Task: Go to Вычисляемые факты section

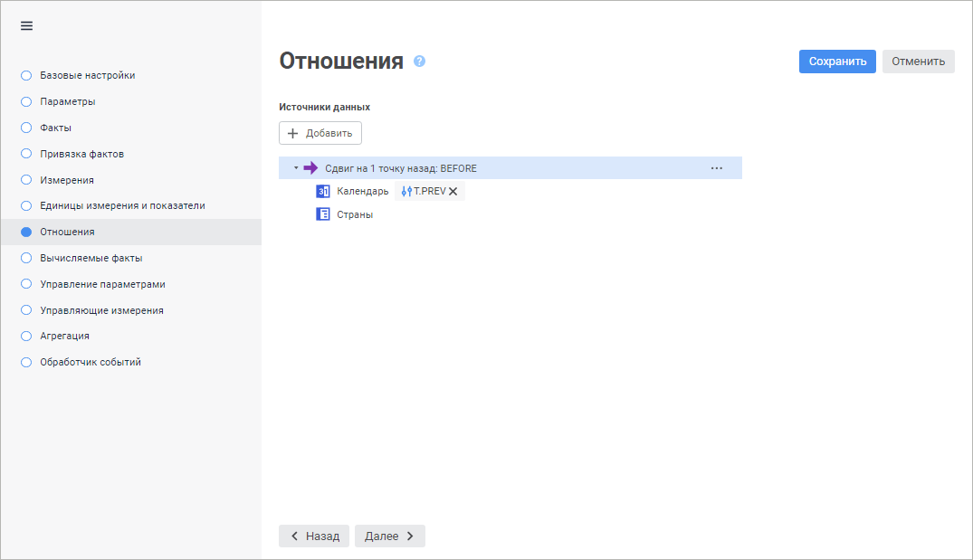Action: click(x=91, y=258)
